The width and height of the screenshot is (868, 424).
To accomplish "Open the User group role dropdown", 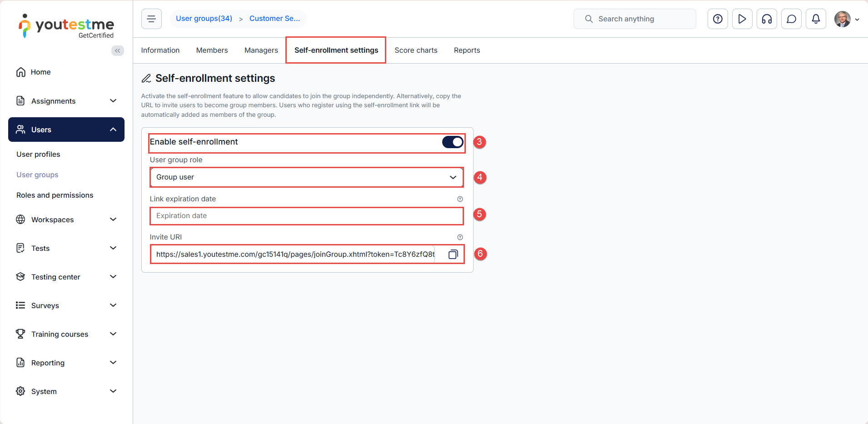I will click(306, 177).
